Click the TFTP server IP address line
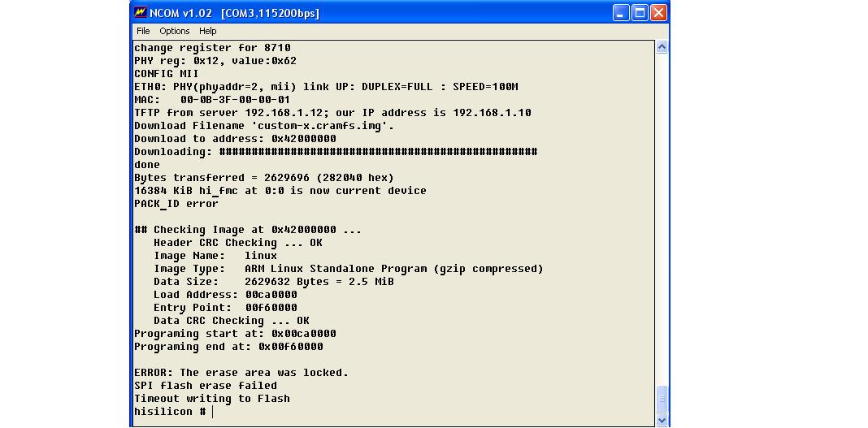Image resolution: width=868 pixels, height=428 pixels. [332, 113]
